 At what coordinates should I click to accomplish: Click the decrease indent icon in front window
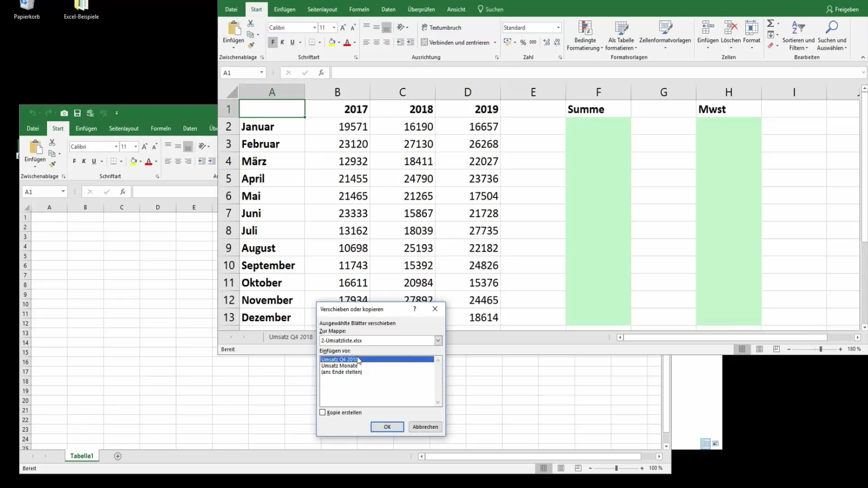pos(401,42)
